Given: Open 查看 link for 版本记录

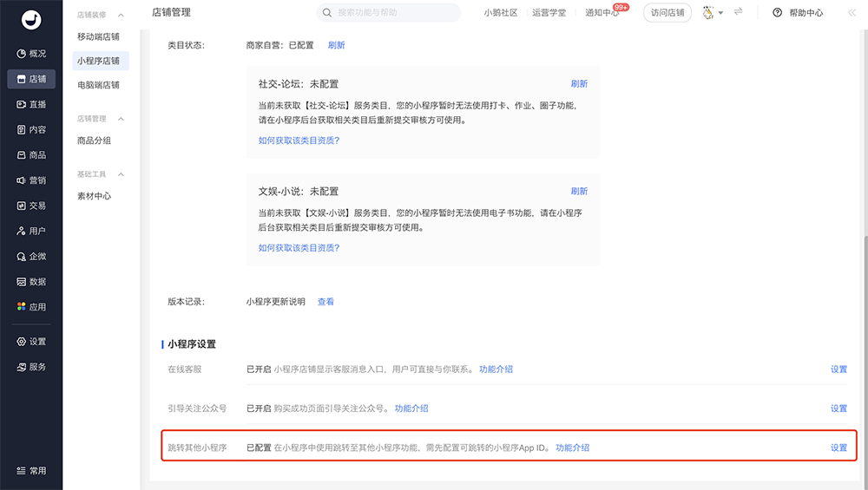Looking at the screenshot, I should click(x=325, y=302).
